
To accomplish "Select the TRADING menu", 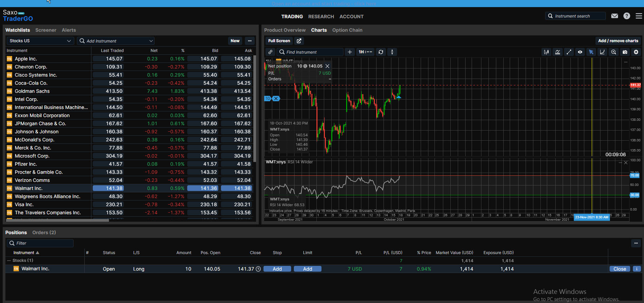I will [x=292, y=17].
